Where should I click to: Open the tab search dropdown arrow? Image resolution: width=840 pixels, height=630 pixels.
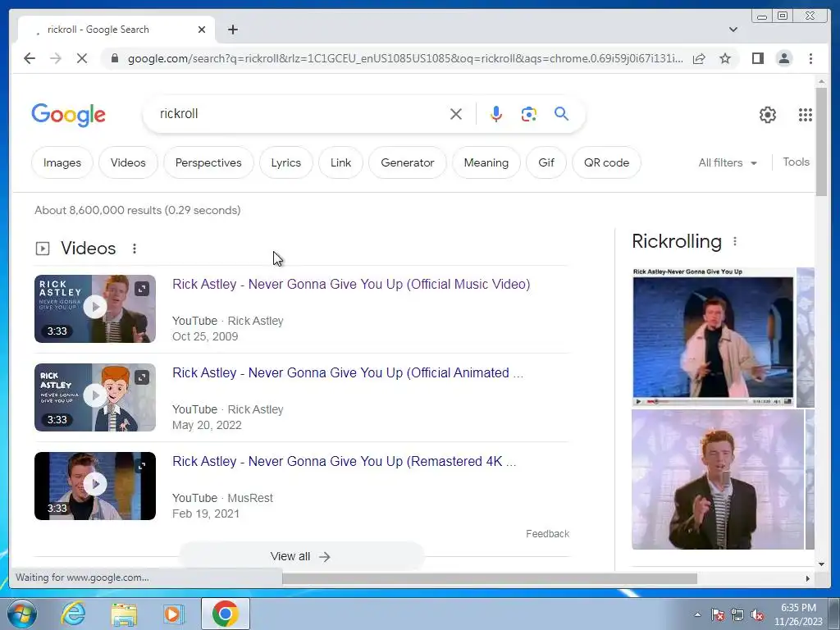[x=733, y=30]
